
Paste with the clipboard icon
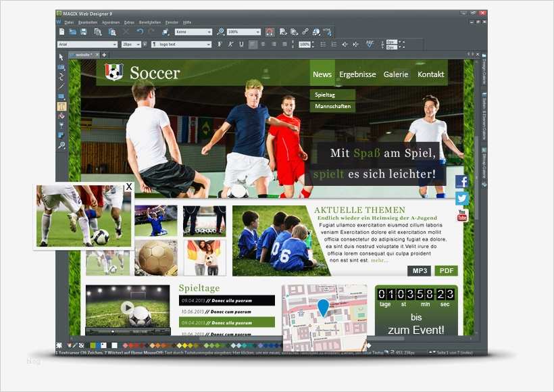[112, 32]
